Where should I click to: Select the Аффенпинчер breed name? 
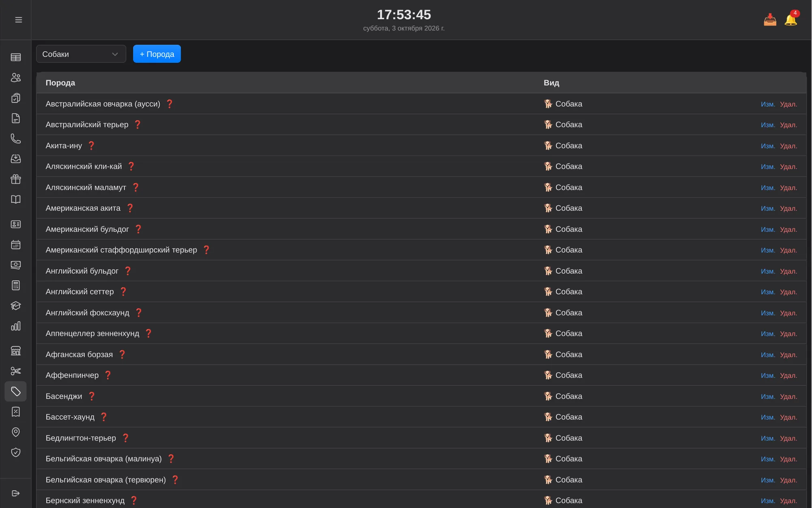point(72,376)
